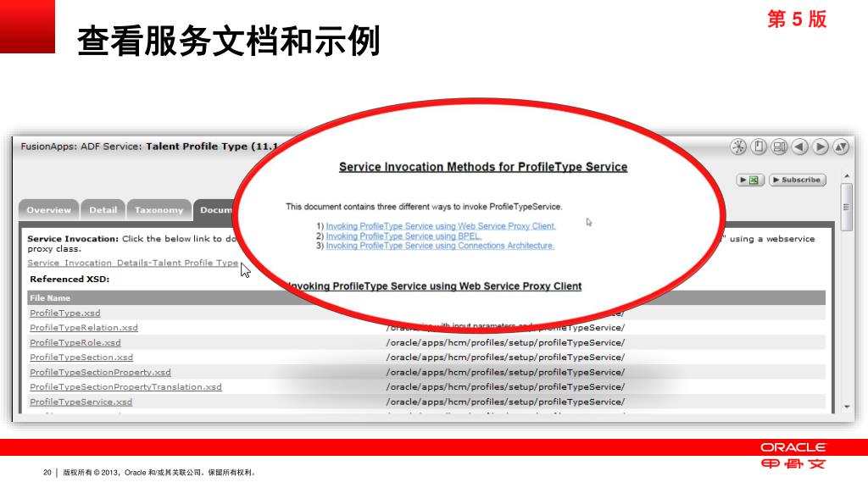
Task: Open ProfileTypeSectionPropertyTranslation.xsd link
Action: coord(125,386)
